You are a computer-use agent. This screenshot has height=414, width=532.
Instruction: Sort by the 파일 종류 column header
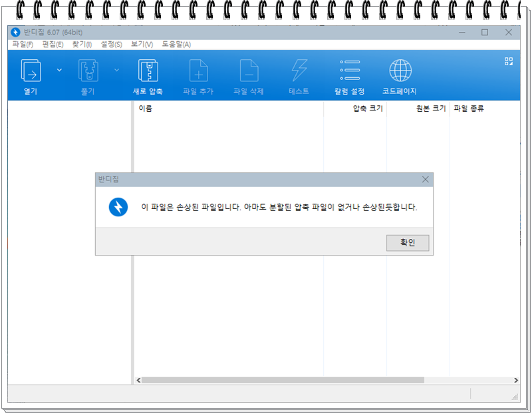485,108
